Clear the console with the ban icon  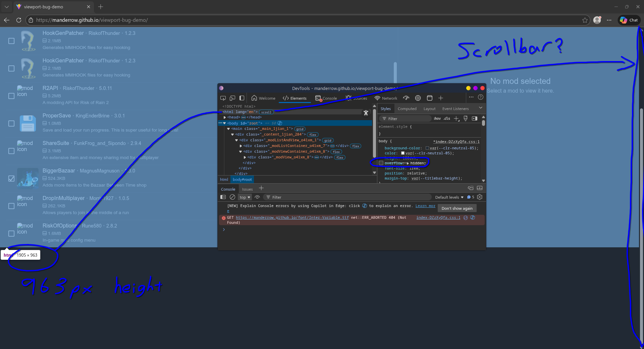(x=232, y=197)
